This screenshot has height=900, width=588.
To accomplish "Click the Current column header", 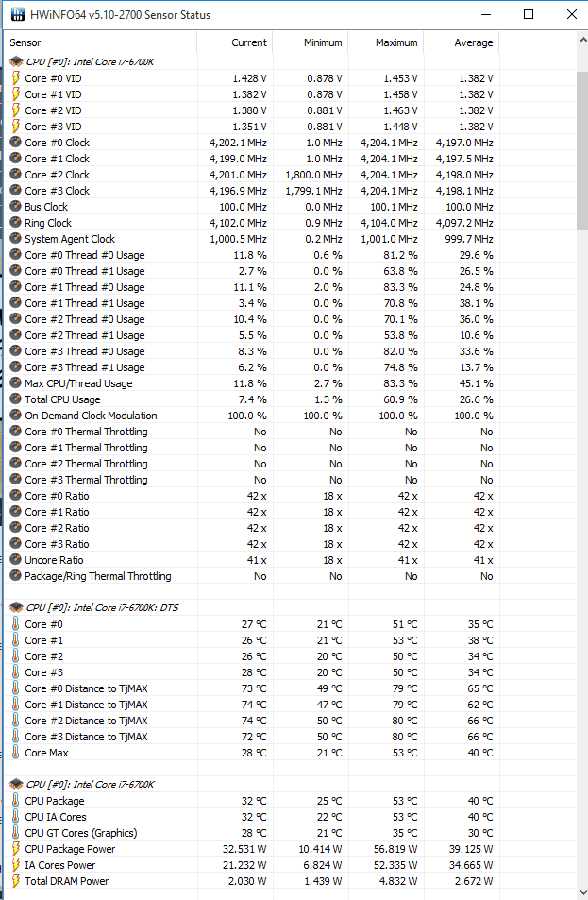I will [x=235, y=42].
